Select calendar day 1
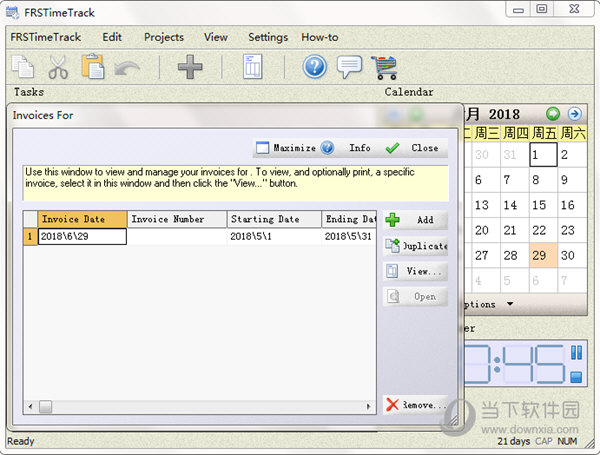Screen dimensions: 600x455 (543, 155)
